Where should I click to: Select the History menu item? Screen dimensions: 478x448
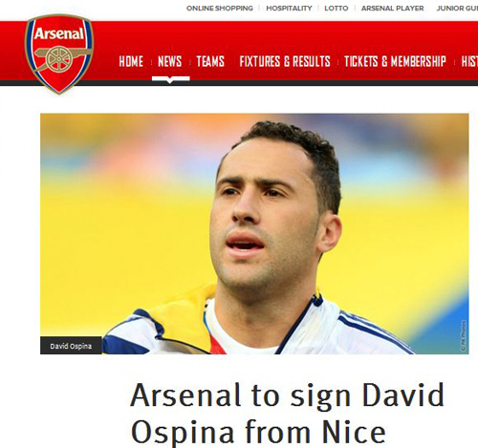pos(469,61)
